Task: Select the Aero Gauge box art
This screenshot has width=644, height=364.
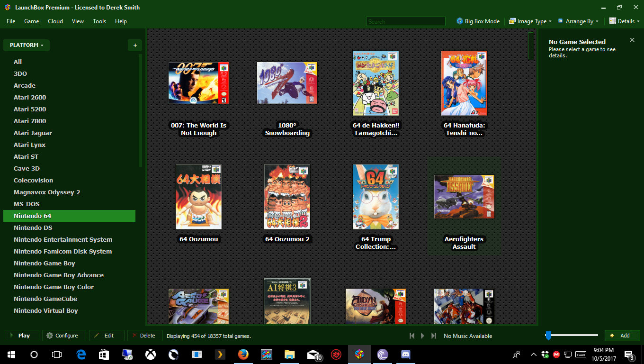Action: [x=198, y=307]
